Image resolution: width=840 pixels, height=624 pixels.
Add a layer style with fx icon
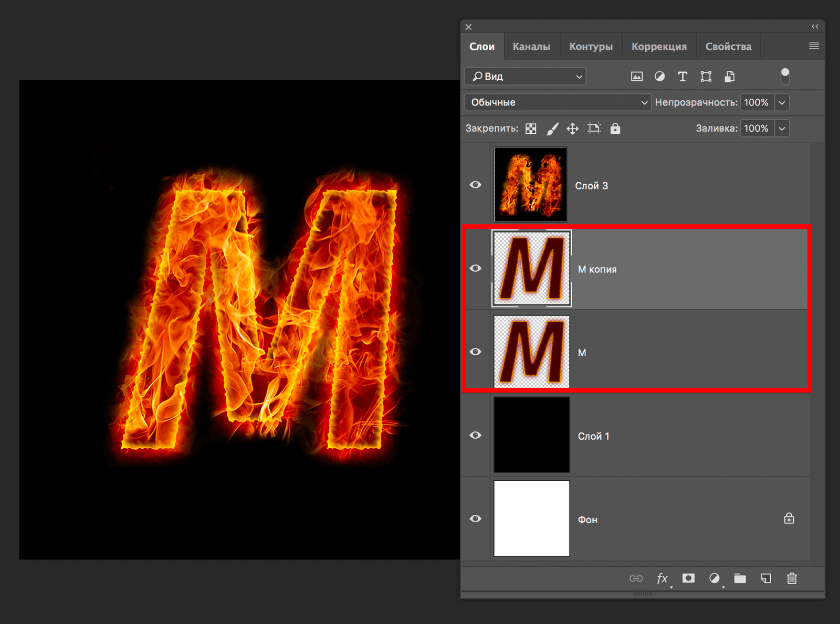663,578
